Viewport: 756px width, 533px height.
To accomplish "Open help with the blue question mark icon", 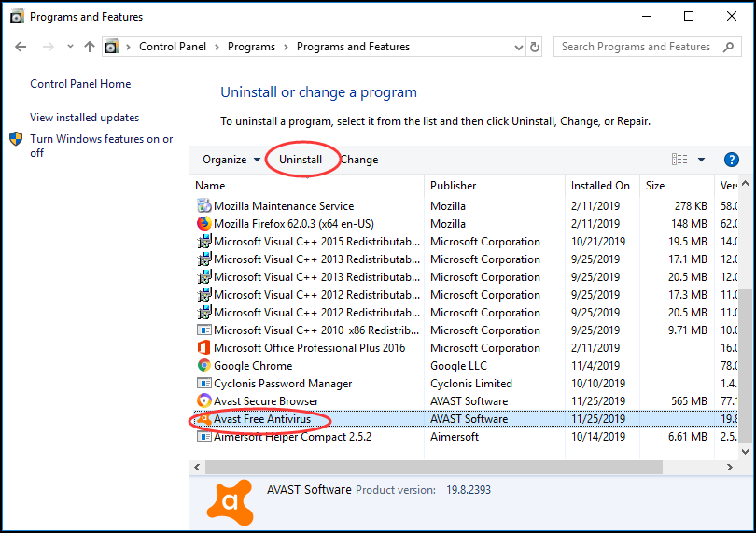I will coord(732,160).
